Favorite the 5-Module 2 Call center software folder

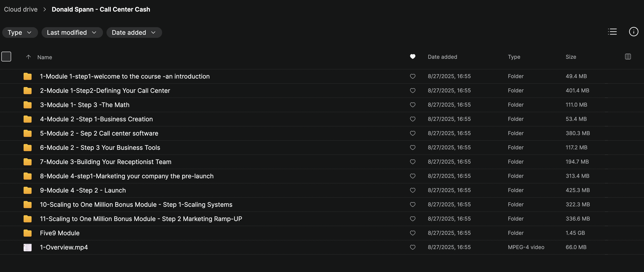point(413,133)
